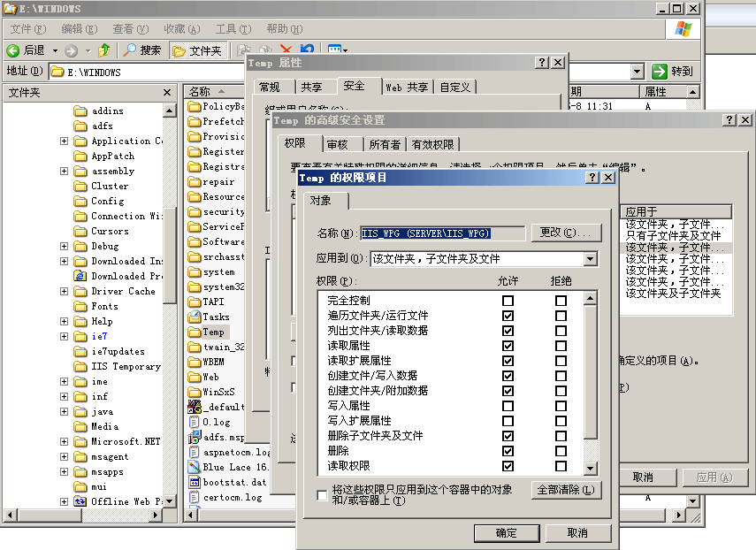This screenshot has height=550, width=756.
Task: Open the File (文件) menu
Action: (x=28, y=29)
